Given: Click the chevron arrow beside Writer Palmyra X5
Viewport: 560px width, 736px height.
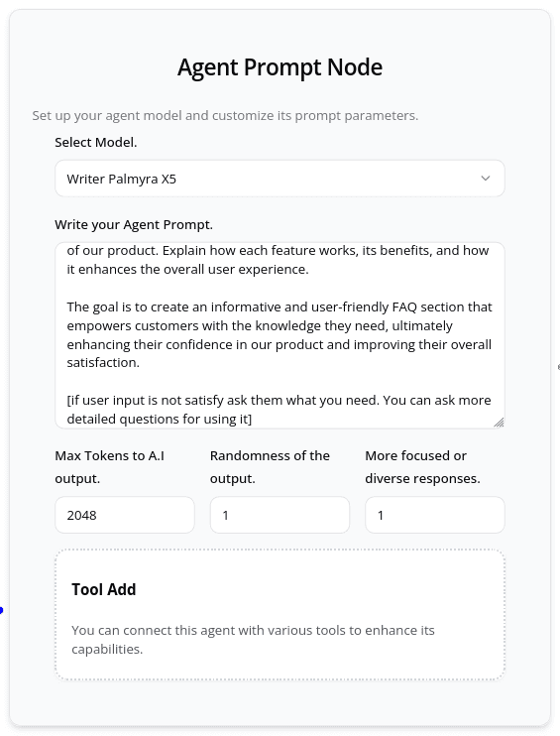Looking at the screenshot, I should pos(486,179).
